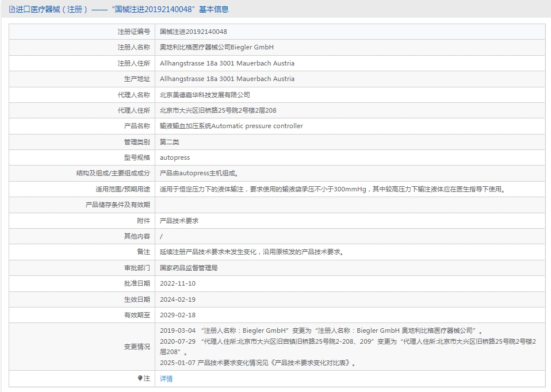The height and width of the screenshot is (392, 551).
Task: Select the intended use text mentioning 300mmHg
Action: pos(332,189)
